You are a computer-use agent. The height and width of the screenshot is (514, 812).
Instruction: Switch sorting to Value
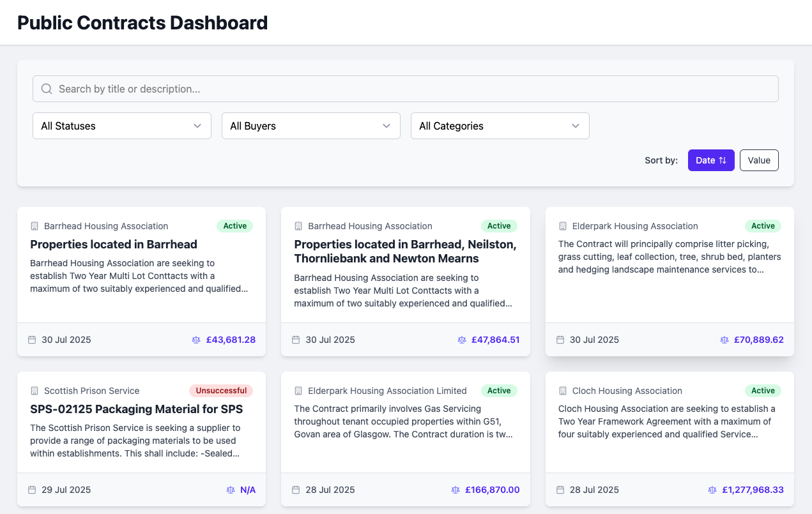coord(759,160)
